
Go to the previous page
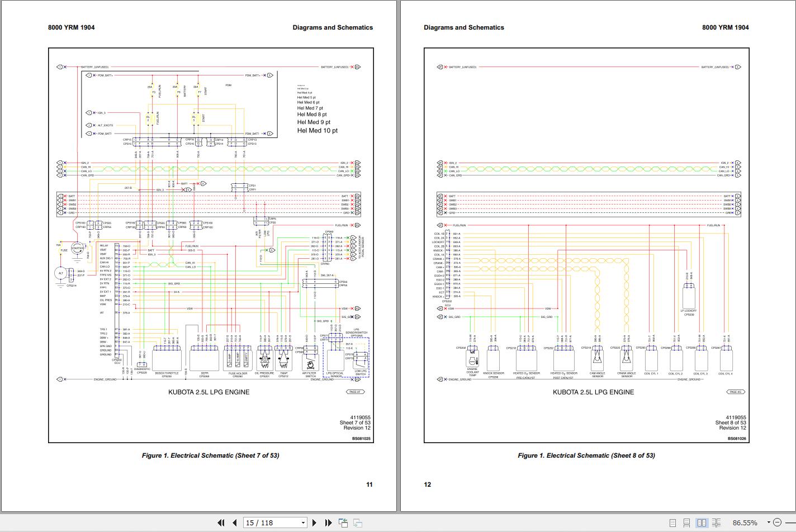click(235, 523)
